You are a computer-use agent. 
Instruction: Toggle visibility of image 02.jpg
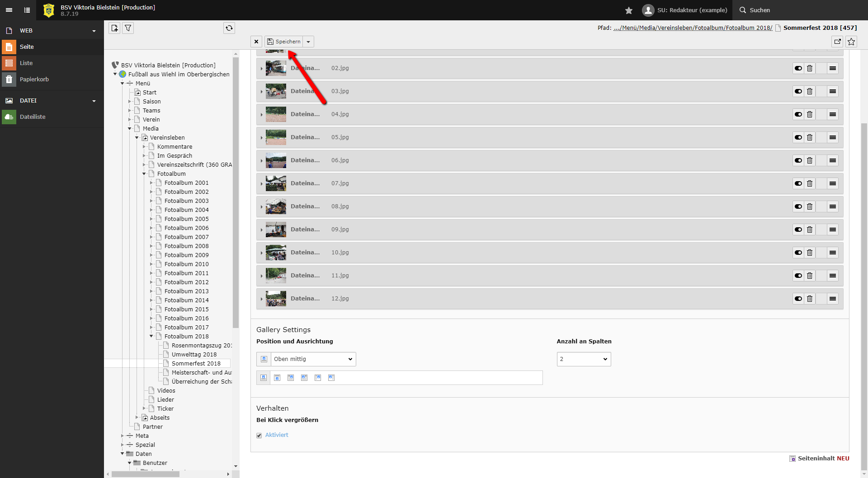[798, 68]
